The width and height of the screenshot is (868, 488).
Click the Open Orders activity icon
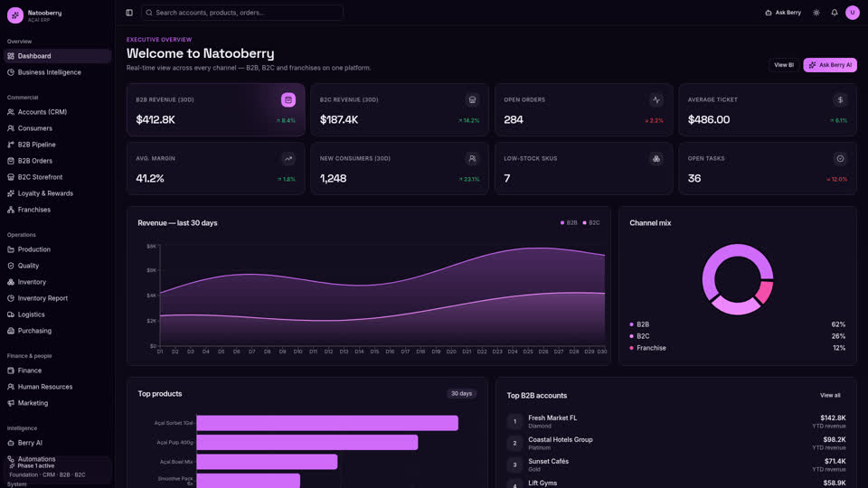(656, 99)
